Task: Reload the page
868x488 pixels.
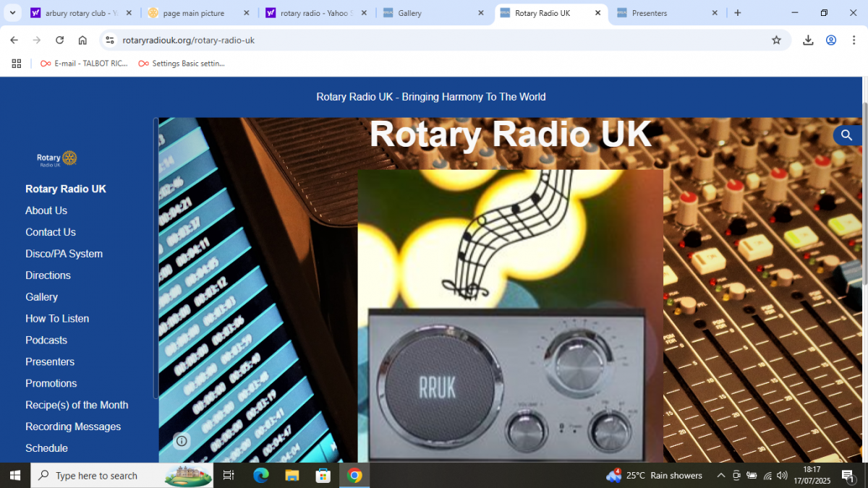Action: click(60, 40)
